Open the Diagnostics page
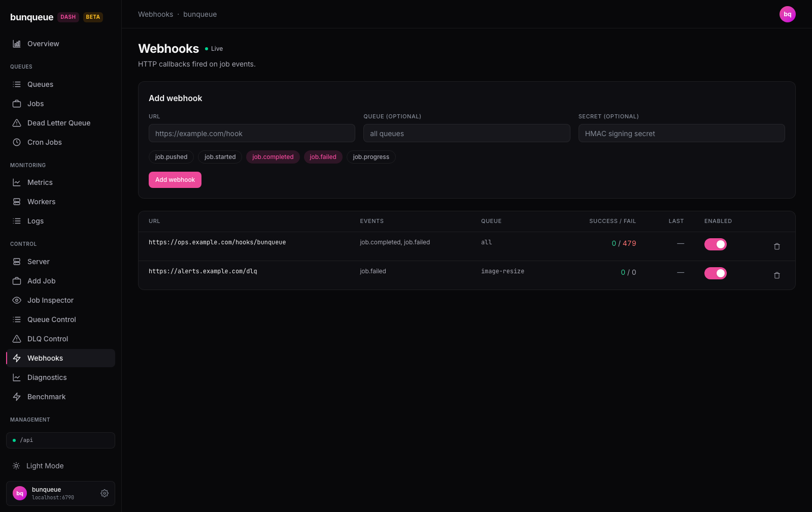 point(60,377)
